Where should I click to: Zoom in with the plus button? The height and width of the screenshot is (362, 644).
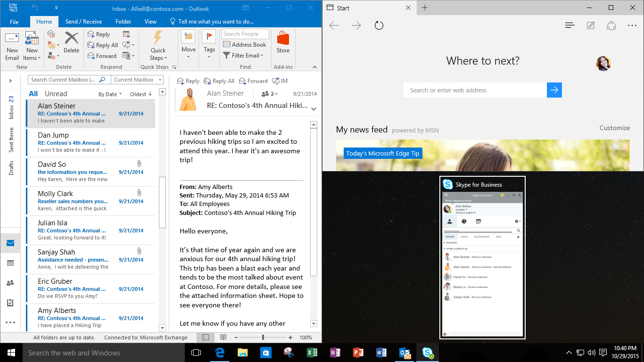(x=290, y=337)
